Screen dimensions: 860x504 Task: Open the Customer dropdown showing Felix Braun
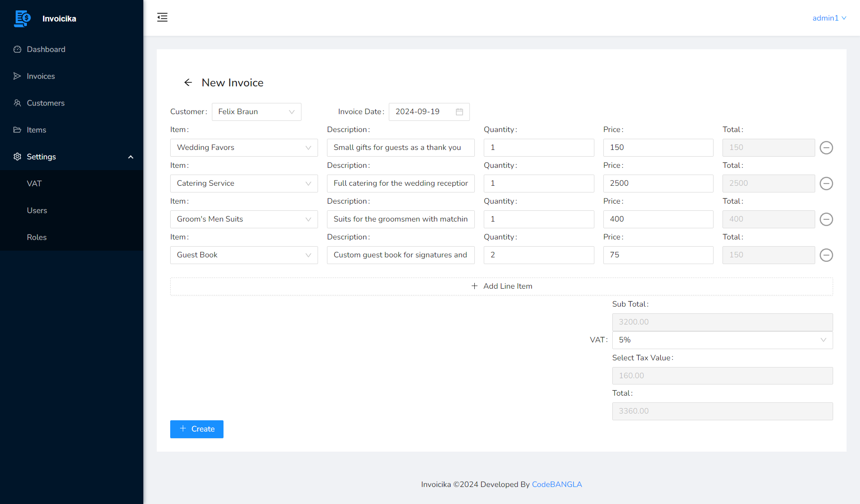[256, 112]
